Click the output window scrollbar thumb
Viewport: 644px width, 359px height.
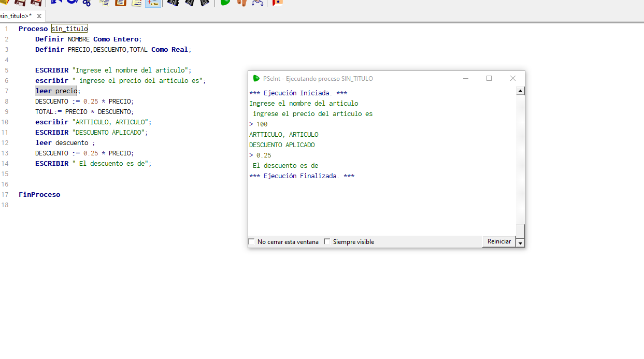tap(521, 231)
